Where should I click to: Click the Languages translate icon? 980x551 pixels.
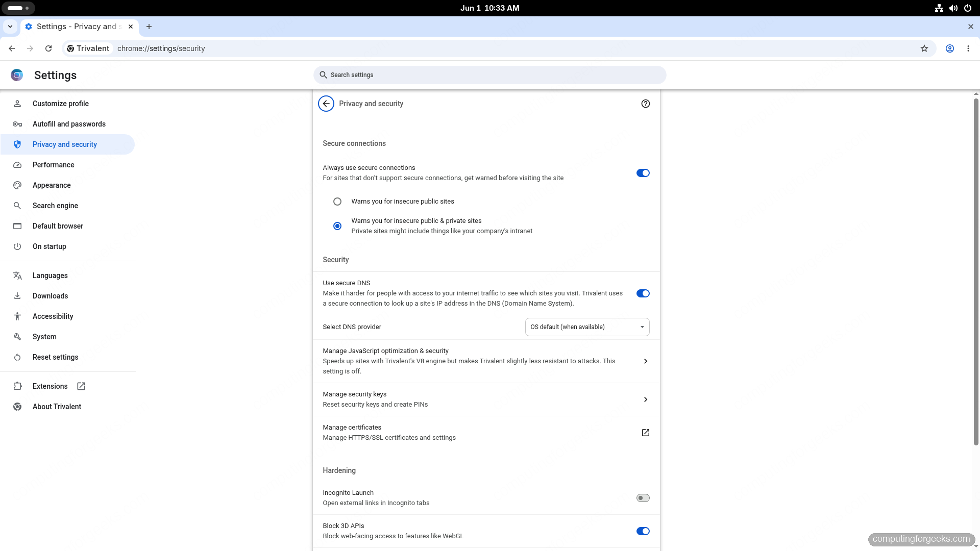point(17,275)
